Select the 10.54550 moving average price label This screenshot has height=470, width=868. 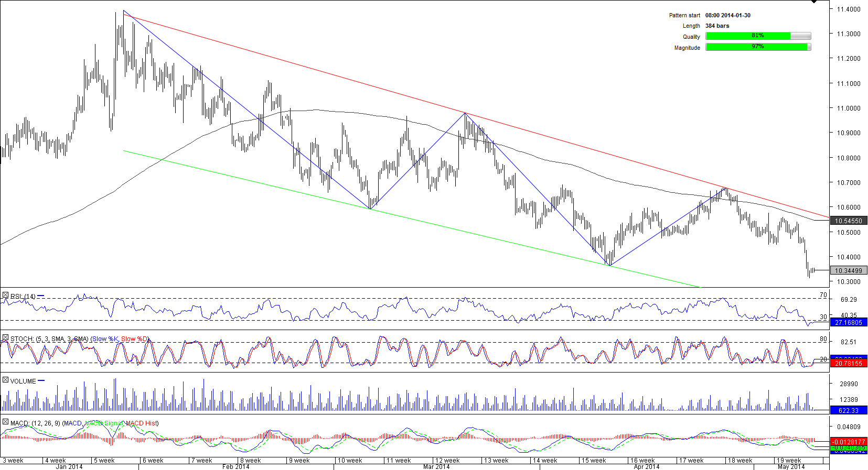coord(848,221)
